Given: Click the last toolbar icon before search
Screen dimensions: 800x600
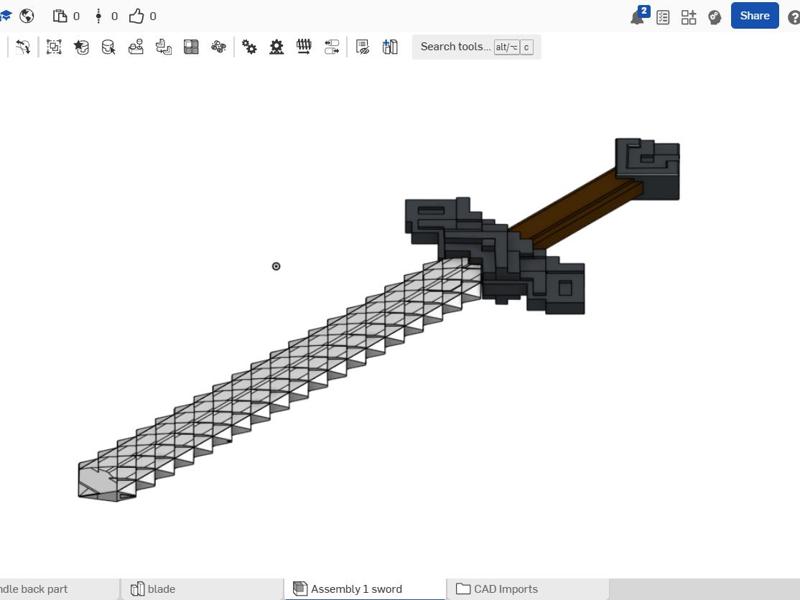Looking at the screenshot, I should (x=390, y=47).
